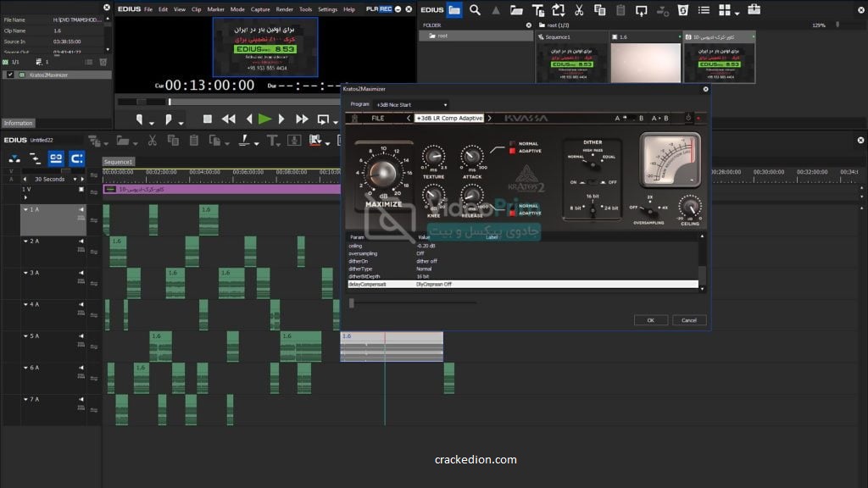Click the timeline Cut scissors icon
Image resolution: width=868 pixels, height=488 pixels.
153,141
